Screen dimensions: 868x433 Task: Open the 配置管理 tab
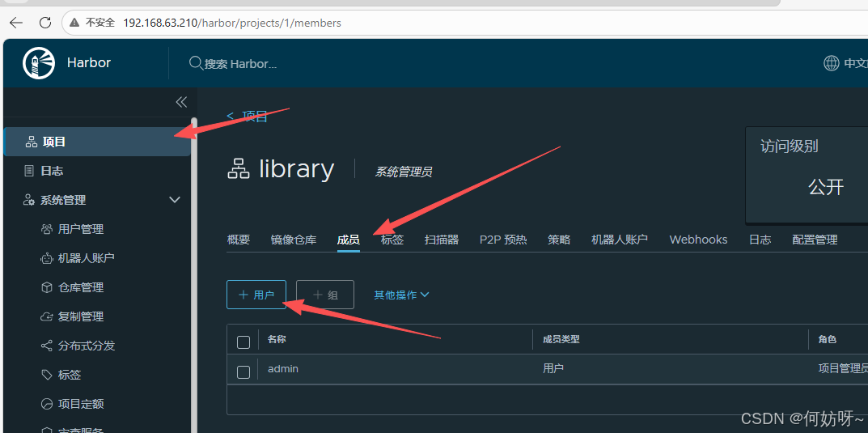(815, 240)
